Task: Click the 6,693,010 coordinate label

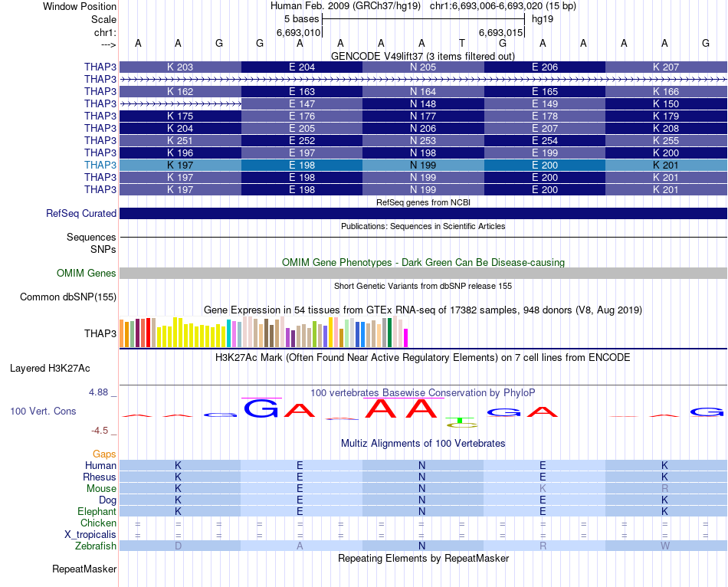Action: (299, 32)
